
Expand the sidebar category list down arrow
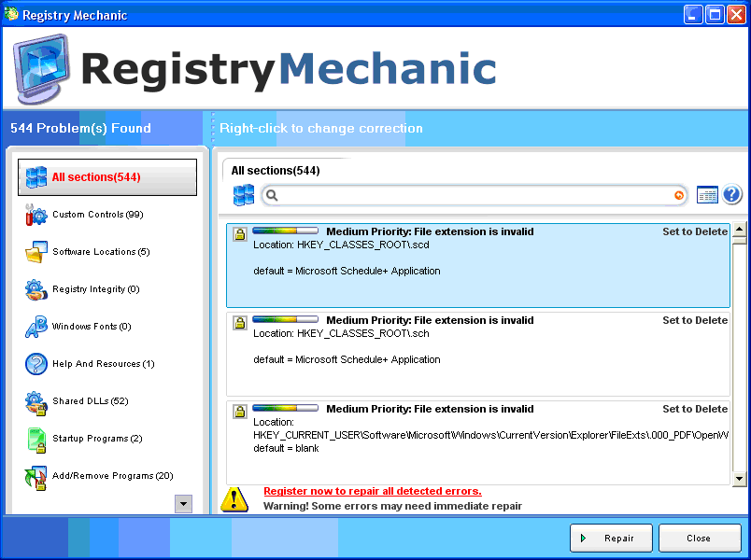click(183, 503)
